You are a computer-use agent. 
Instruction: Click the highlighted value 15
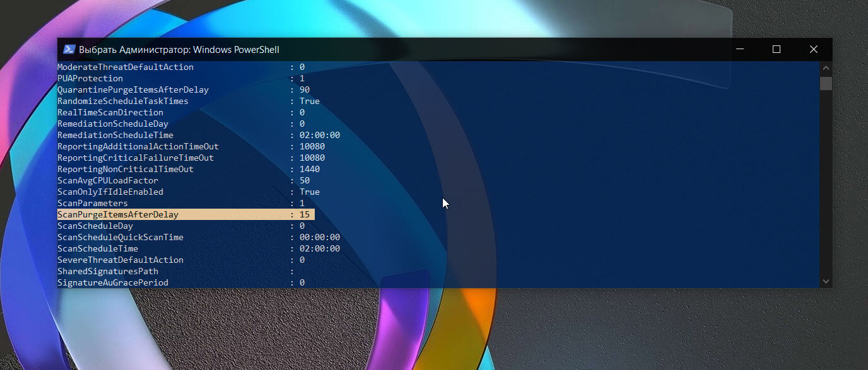(x=305, y=214)
